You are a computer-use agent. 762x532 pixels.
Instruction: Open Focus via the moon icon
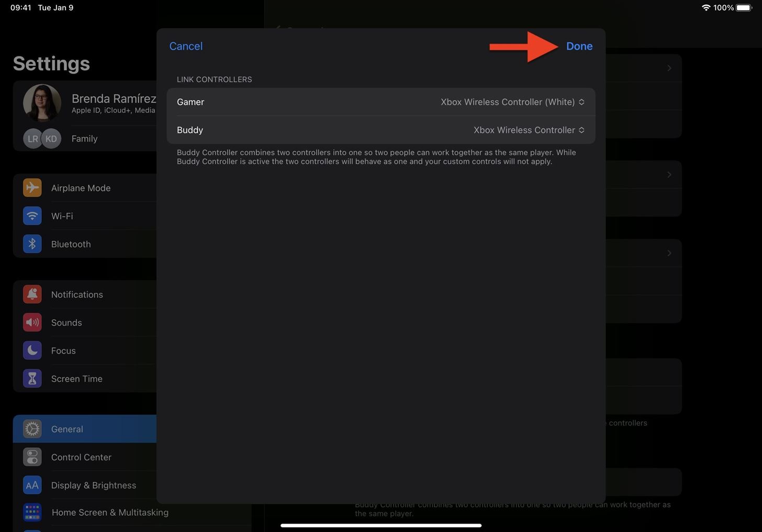click(x=32, y=350)
